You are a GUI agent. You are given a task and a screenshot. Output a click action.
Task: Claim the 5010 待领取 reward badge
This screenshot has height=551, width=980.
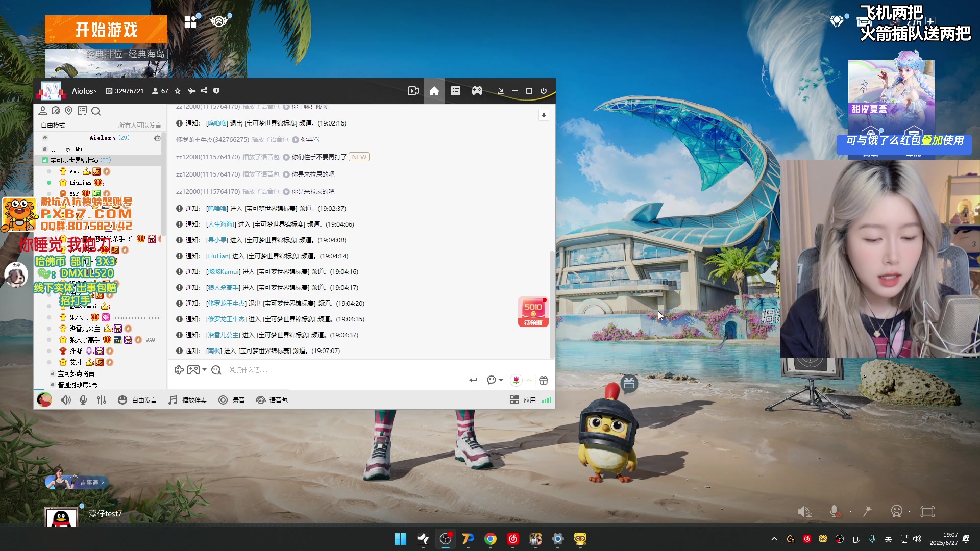(533, 312)
